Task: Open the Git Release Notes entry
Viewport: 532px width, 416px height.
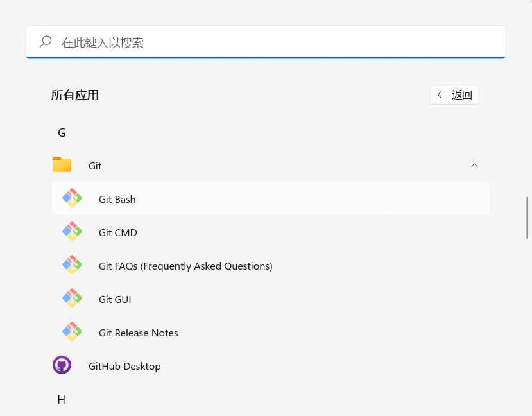Action: pos(139,333)
